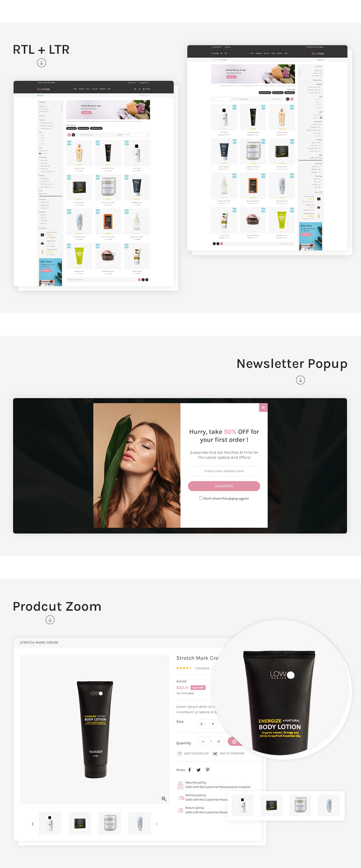361x868 pixels.
Task: Increase quantity with the plus button
Action: click(218, 741)
